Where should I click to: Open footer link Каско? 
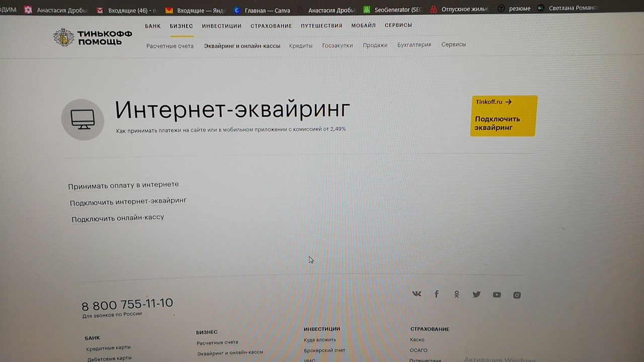click(x=417, y=340)
